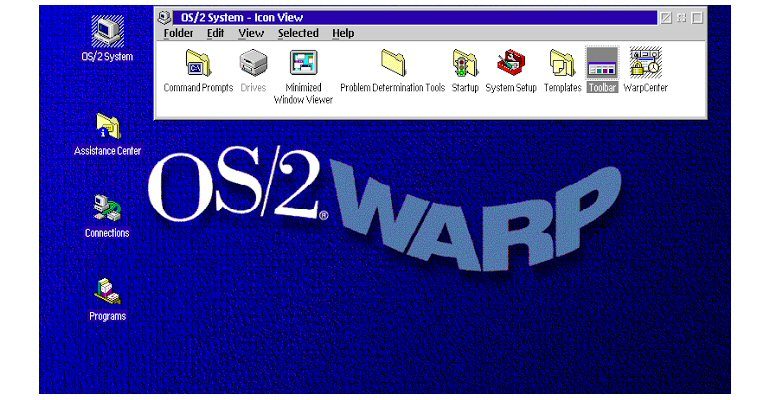
Task: Open the Edit menu
Action: tap(215, 33)
